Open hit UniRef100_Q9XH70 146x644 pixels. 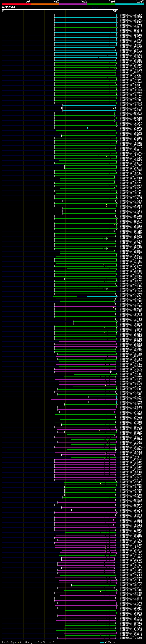131,50
